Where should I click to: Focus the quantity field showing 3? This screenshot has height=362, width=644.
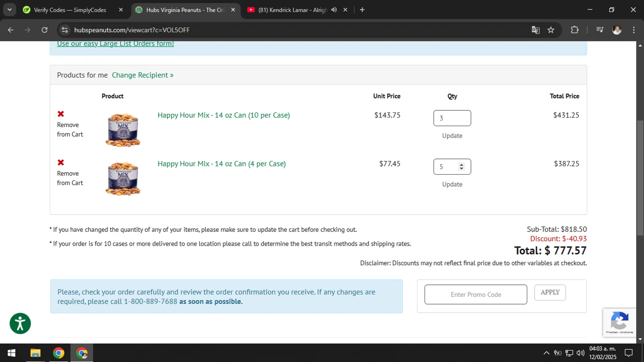pyautogui.click(x=452, y=118)
